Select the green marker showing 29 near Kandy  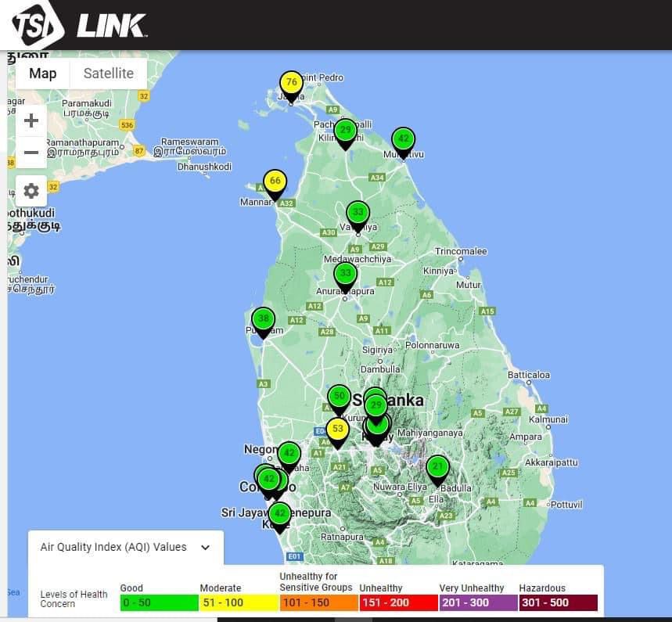pos(376,405)
